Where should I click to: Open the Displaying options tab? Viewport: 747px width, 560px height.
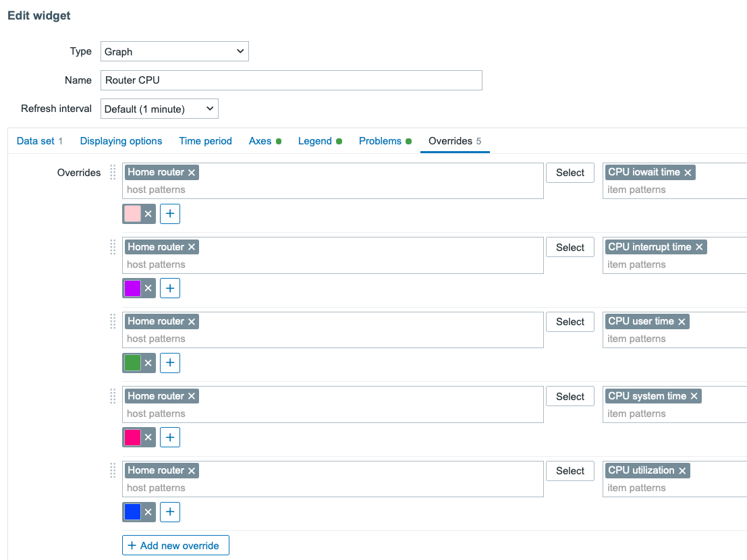121,141
